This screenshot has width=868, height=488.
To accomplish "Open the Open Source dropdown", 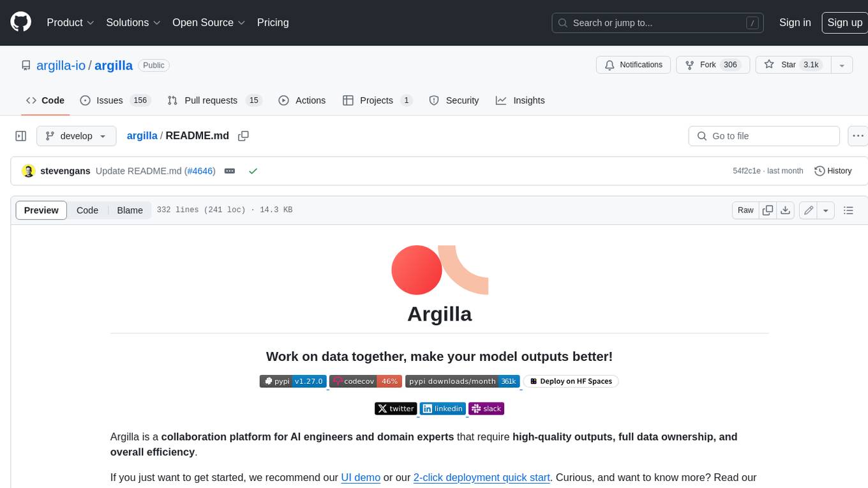I will coord(209,22).
